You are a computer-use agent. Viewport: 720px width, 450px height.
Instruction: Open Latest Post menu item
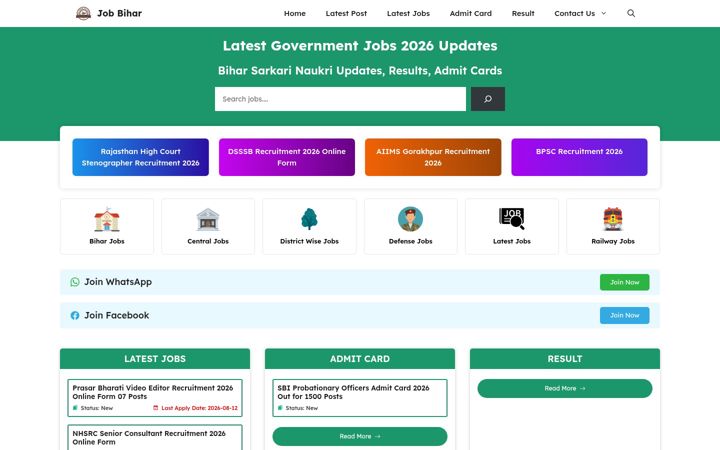pyautogui.click(x=346, y=13)
